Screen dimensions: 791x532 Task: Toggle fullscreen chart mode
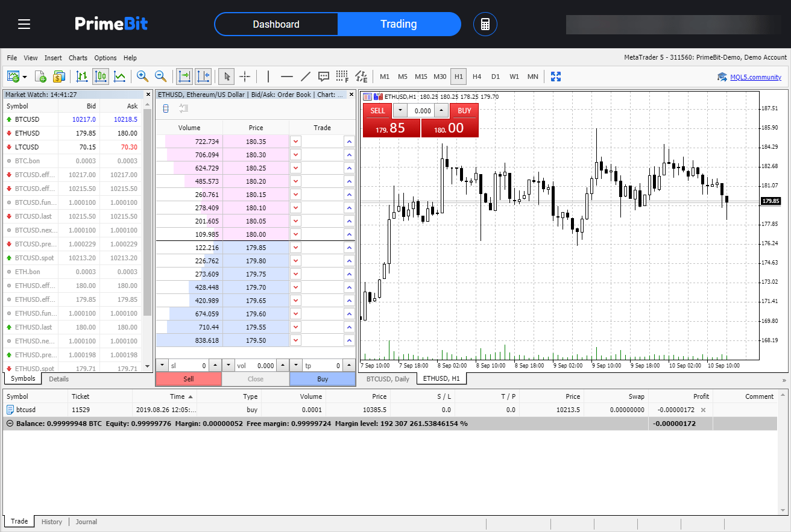pyautogui.click(x=556, y=77)
